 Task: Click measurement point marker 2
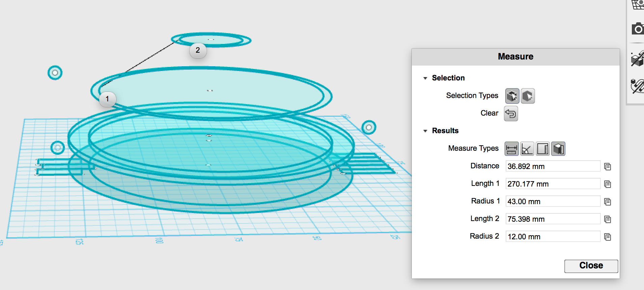pyautogui.click(x=198, y=50)
